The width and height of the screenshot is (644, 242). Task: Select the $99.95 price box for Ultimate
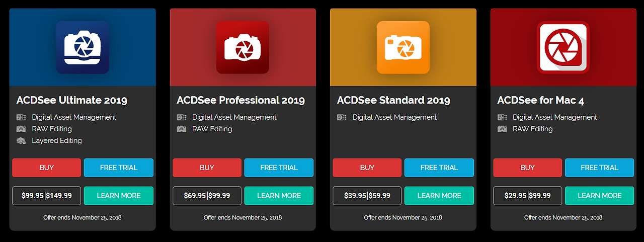(46, 196)
